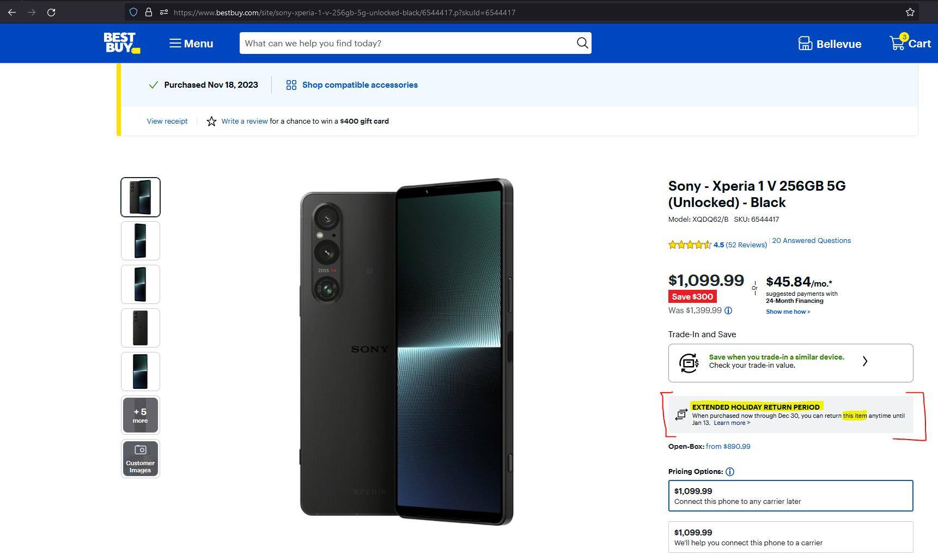The image size is (938, 560).
Task: Open the Customer Images thumbnail
Action: click(140, 458)
